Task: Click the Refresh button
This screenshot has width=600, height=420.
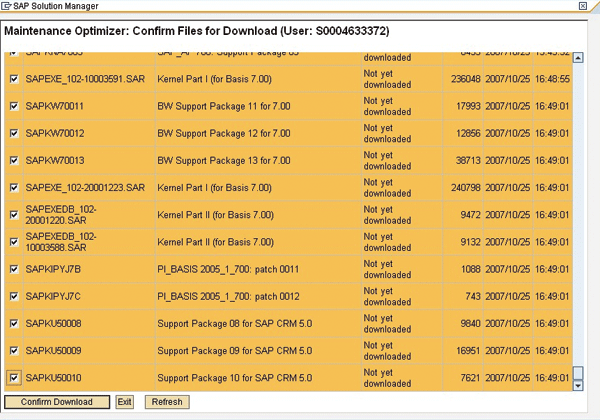Action: click(167, 402)
